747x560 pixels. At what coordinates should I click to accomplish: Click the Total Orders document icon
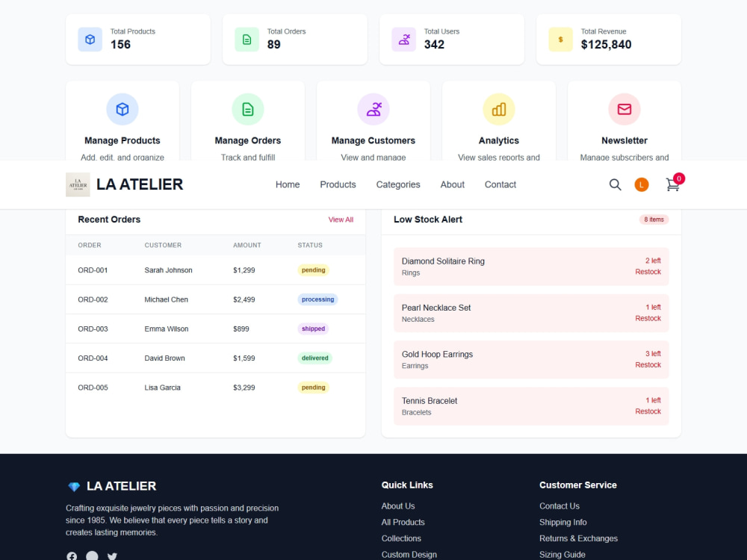pos(247,40)
